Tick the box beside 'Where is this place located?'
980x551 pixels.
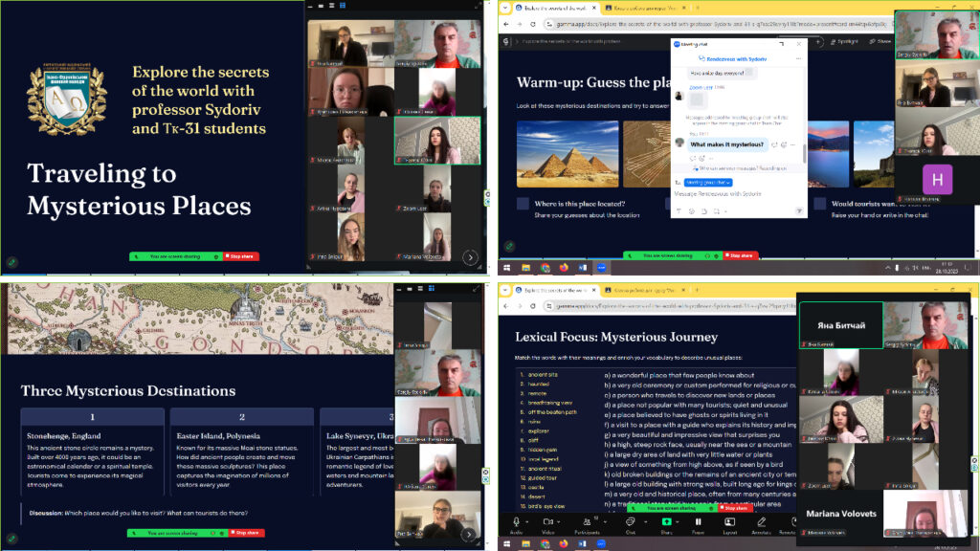click(x=523, y=204)
